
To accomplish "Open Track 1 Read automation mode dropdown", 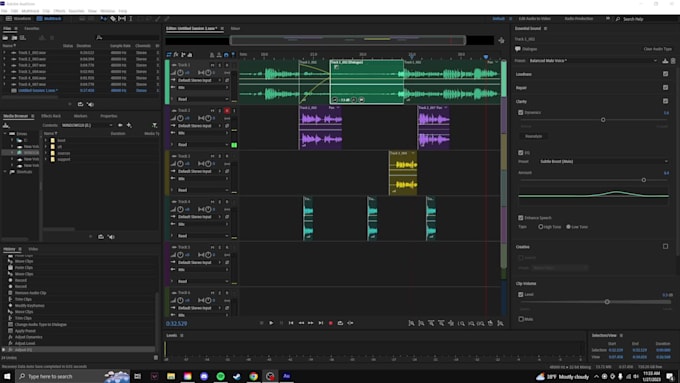I will click(203, 99).
